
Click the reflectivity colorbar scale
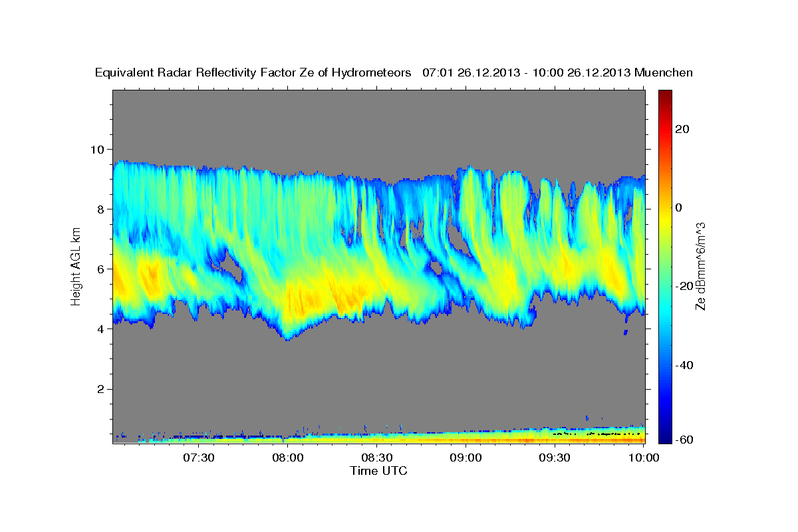pos(664,267)
